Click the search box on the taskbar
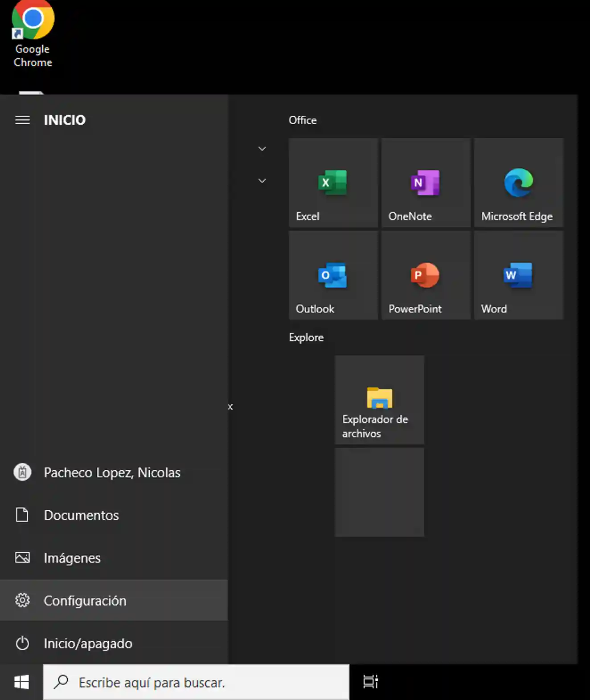This screenshot has width=590, height=700. tap(196, 682)
